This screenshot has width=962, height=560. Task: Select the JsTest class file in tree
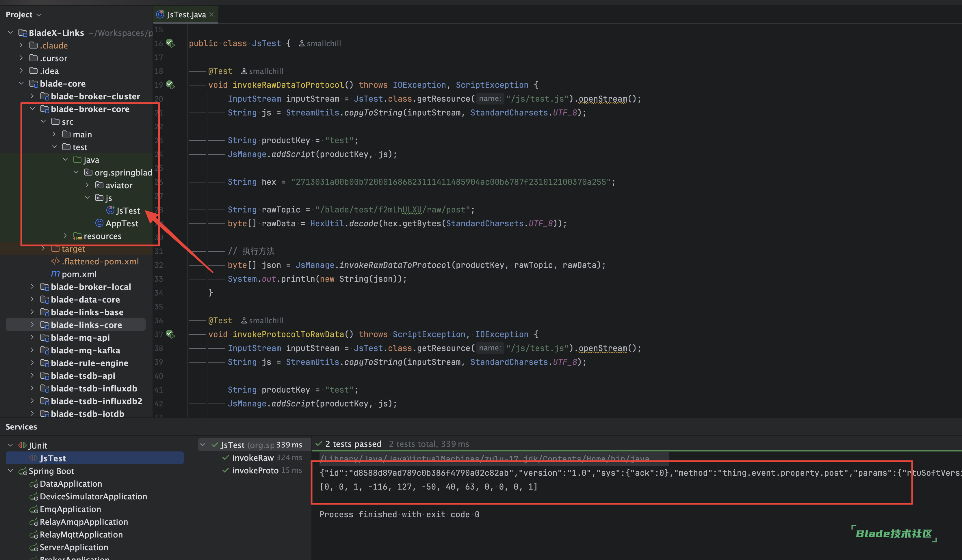pyautogui.click(x=127, y=210)
